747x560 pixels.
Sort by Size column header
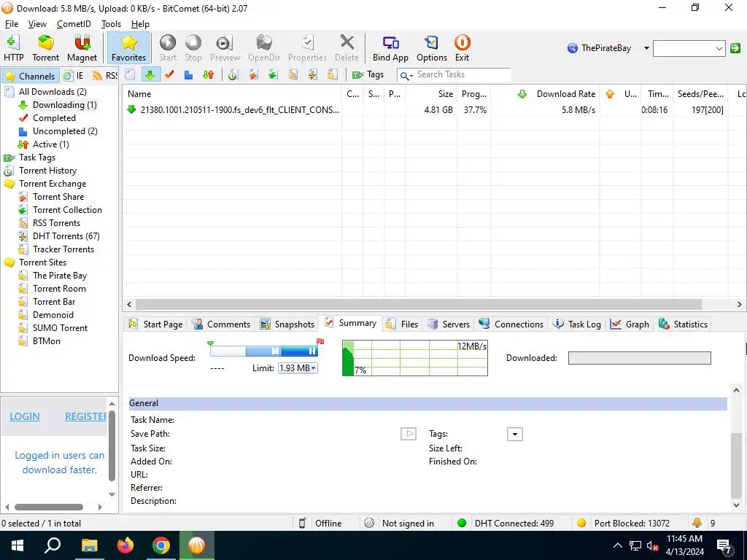pyautogui.click(x=446, y=94)
